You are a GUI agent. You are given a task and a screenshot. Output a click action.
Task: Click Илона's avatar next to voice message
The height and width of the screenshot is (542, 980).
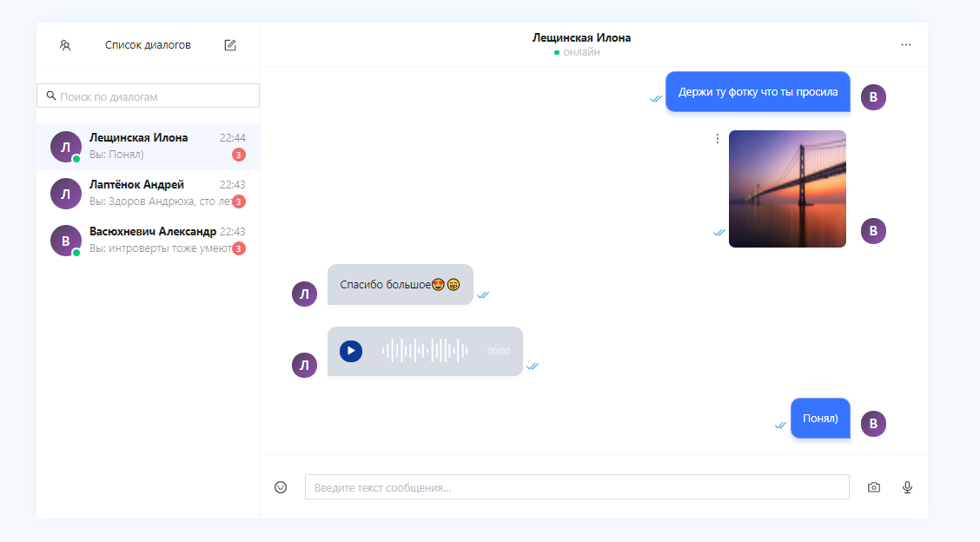304,365
